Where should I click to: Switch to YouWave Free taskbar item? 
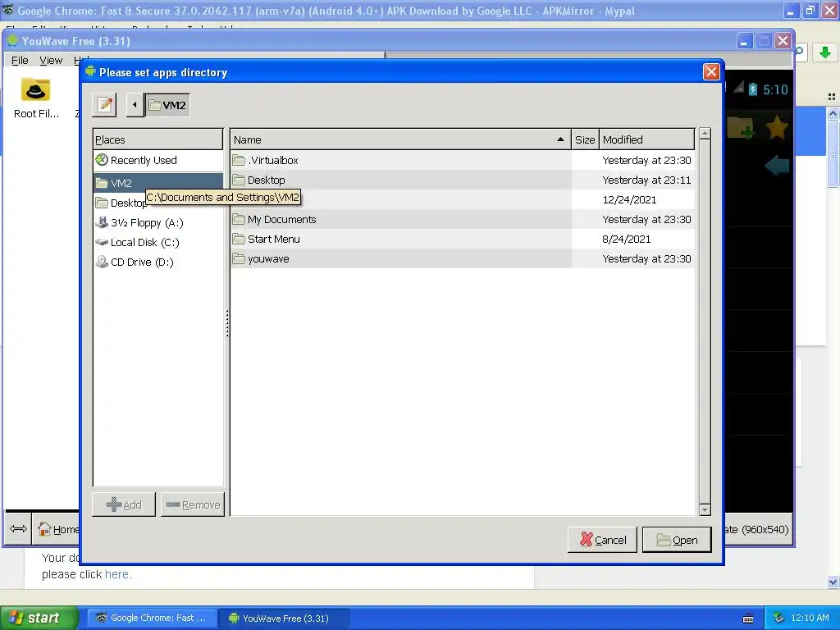point(284,619)
